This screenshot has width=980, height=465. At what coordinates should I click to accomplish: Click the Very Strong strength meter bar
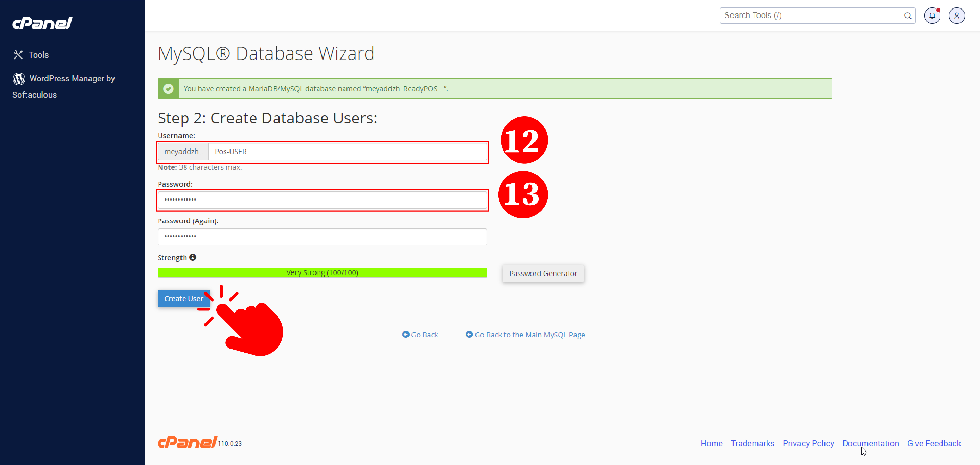(x=322, y=273)
